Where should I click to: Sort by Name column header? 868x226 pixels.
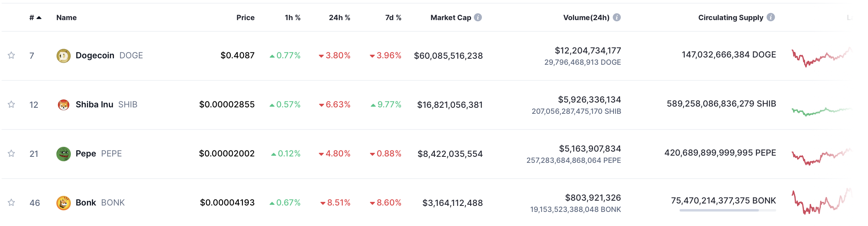[66, 18]
